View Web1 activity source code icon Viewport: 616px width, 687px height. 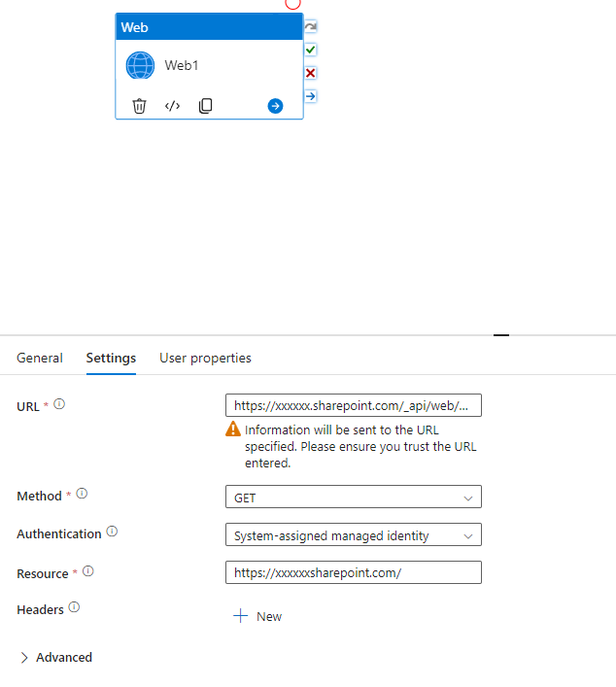[x=172, y=106]
